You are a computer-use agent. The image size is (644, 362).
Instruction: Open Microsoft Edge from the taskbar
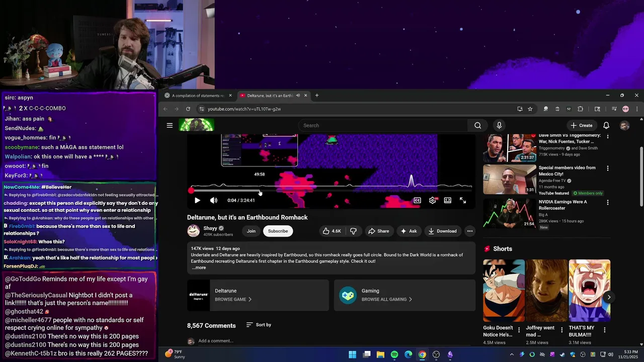click(x=409, y=354)
